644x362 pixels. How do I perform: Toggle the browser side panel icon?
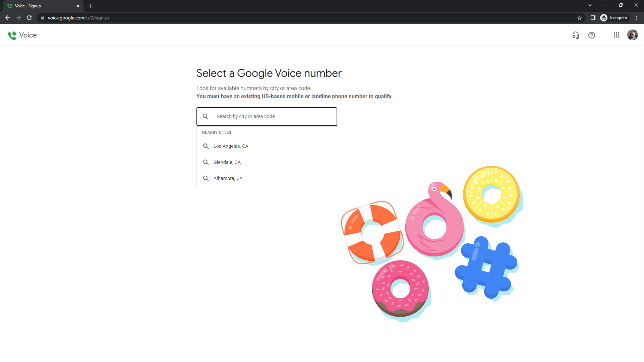(x=593, y=18)
